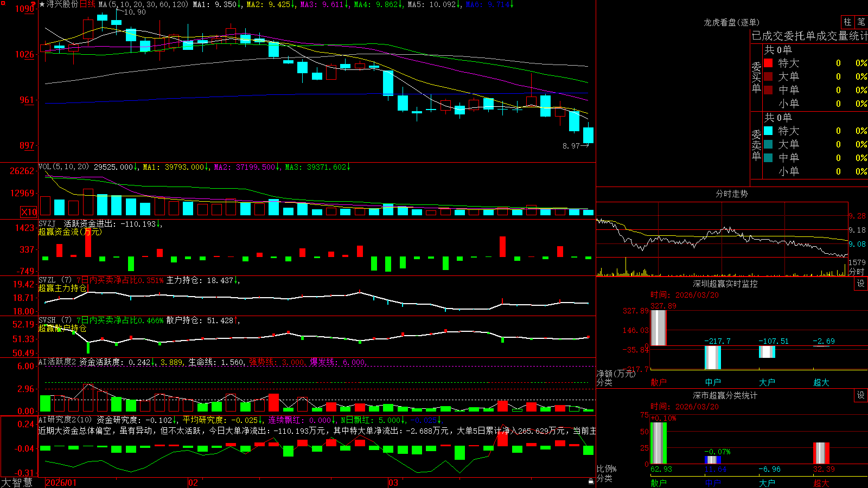The width and height of the screenshot is (868, 488).
Task: Open settings 设 for 深圳超赢实时监控 panel
Action: click(861, 284)
